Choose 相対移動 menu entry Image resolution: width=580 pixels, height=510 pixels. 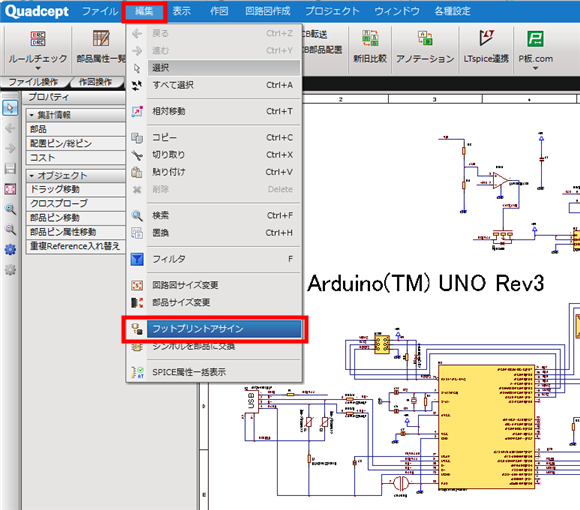(224, 111)
